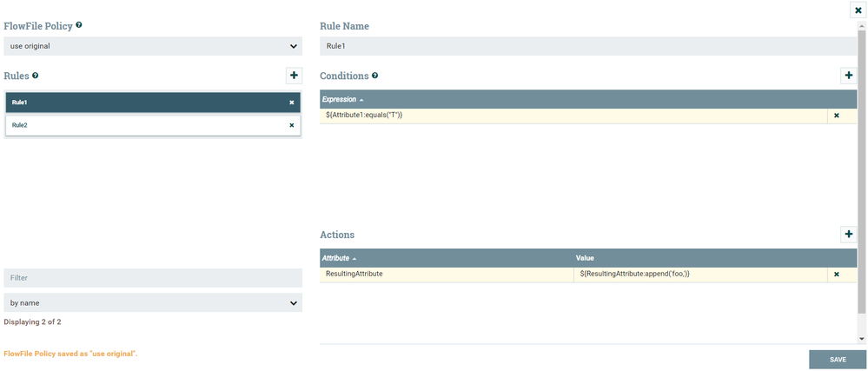Viewport: 868px width, 371px height.
Task: Open the FlowFile Policy dropdown
Action: tap(153, 46)
